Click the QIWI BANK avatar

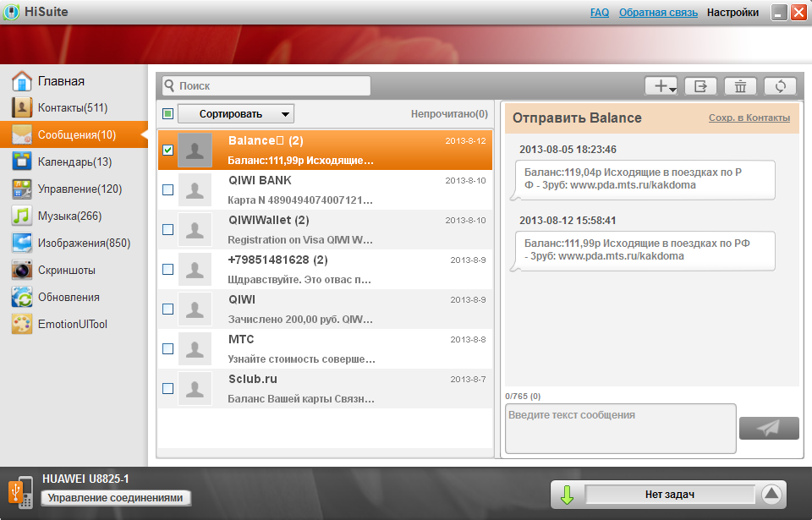point(195,190)
